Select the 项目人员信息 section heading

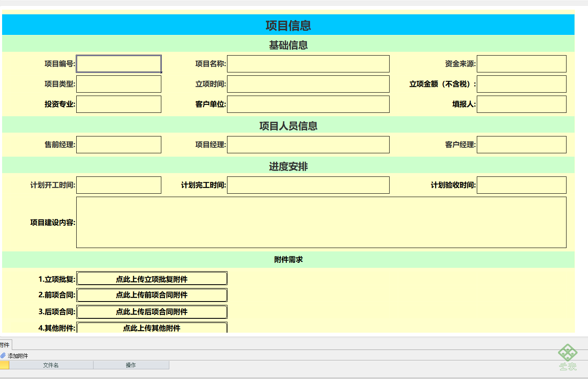(x=289, y=126)
